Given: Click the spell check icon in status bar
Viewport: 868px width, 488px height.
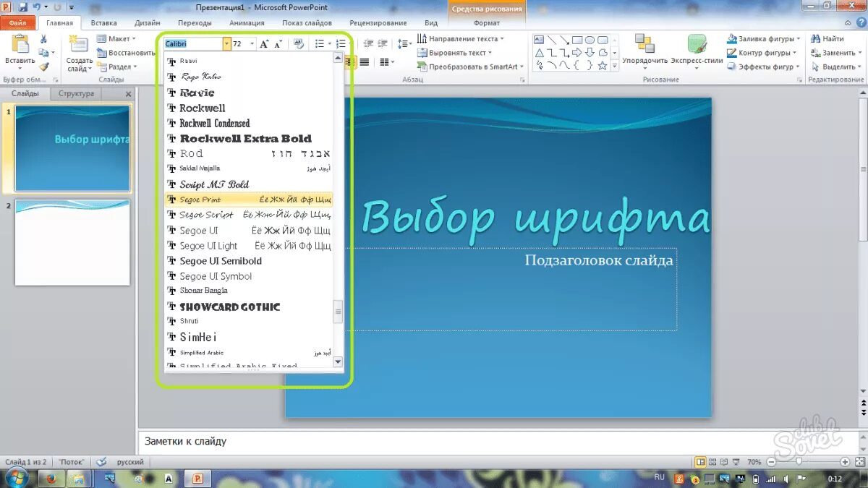Looking at the screenshot, I should [x=102, y=462].
